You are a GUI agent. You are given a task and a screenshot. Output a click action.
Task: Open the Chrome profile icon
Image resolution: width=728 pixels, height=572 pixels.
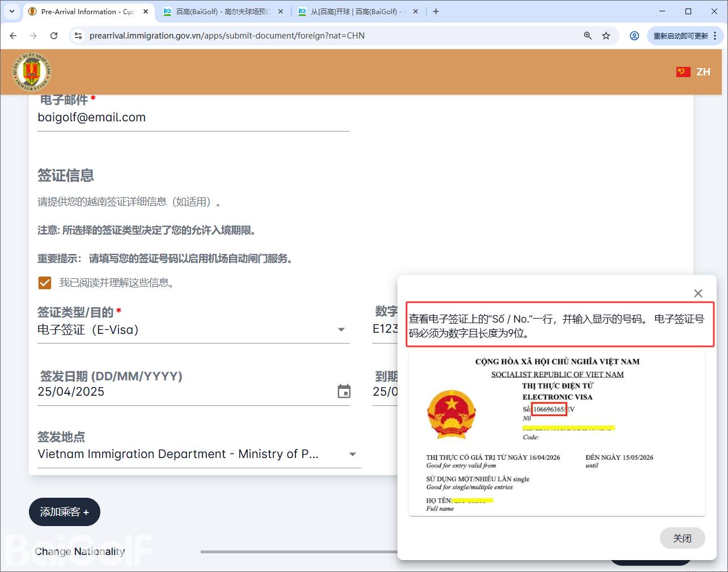[634, 36]
